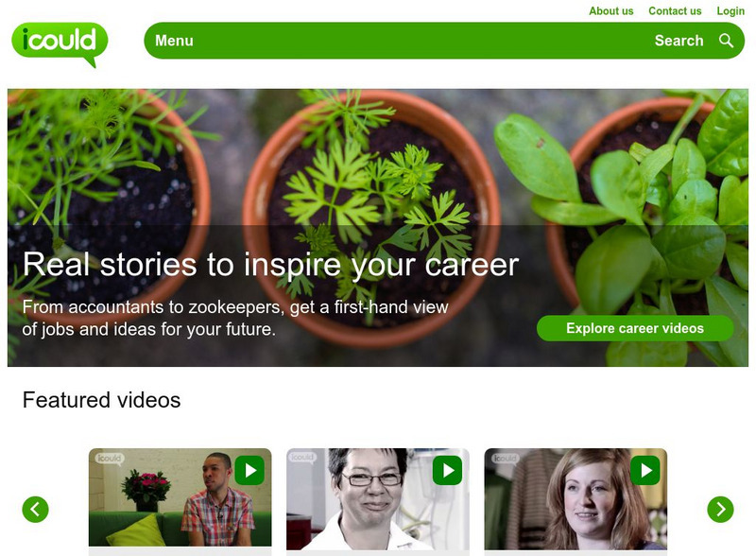Screen dimensions: 756x556
Task: Open the thumbnail of smiling woman with glasses
Action: tap(377, 499)
